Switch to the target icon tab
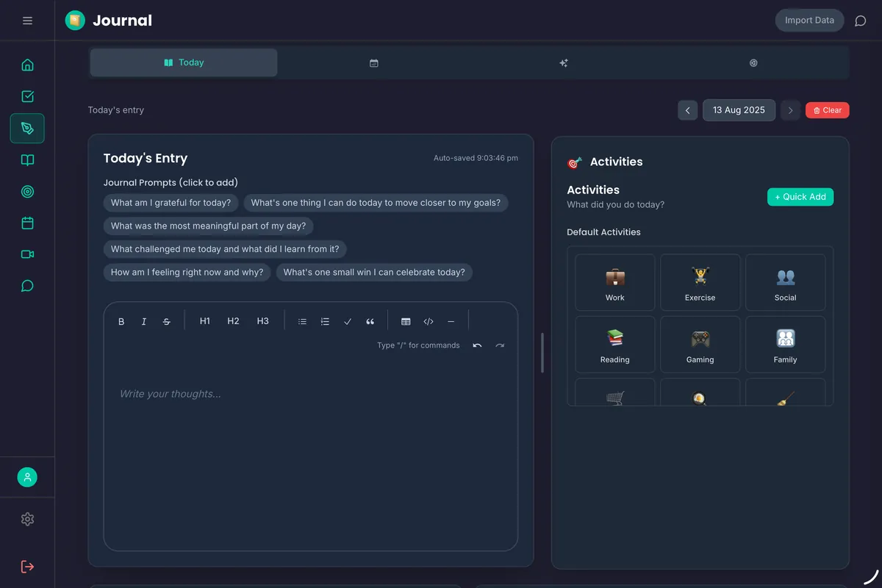882x588 pixels. pyautogui.click(x=753, y=63)
